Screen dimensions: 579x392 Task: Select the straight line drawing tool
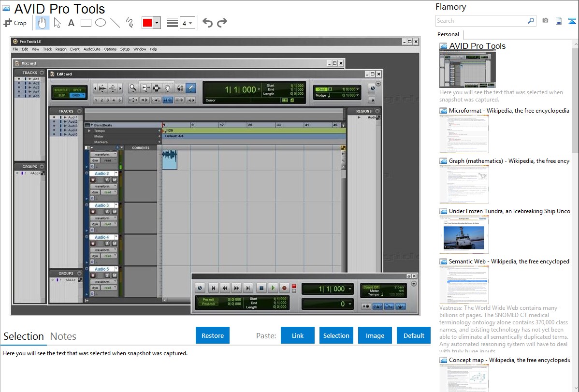tap(115, 23)
